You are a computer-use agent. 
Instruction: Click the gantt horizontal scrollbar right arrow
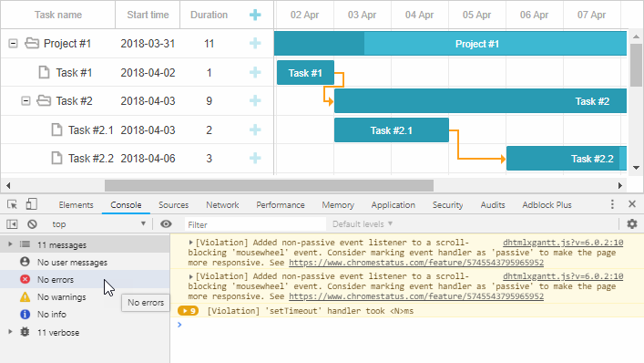coord(620,185)
